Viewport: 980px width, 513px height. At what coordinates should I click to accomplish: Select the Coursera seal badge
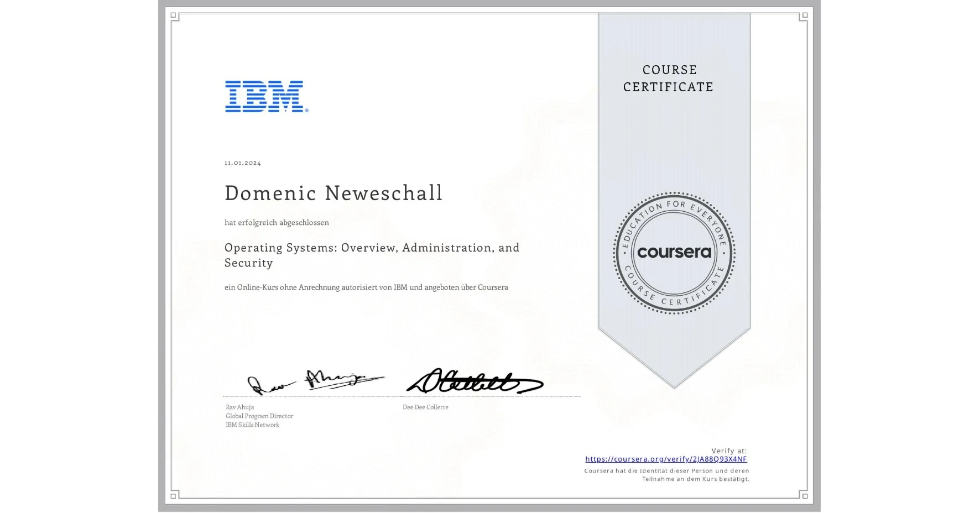(673, 253)
